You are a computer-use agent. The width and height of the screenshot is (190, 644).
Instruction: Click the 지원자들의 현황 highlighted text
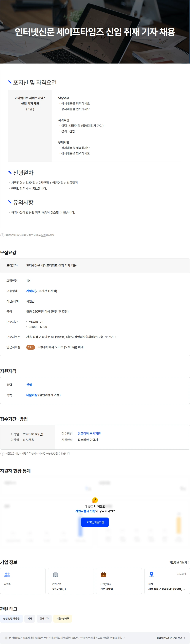(x=85, y=511)
